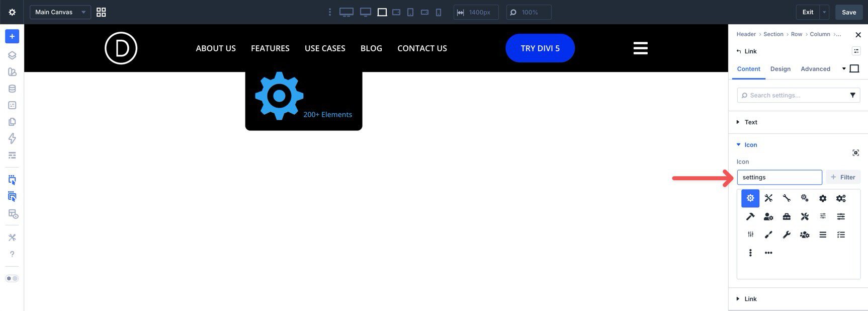The height and width of the screenshot is (311, 868).
Task: Switch to the Advanced tab
Action: [815, 69]
